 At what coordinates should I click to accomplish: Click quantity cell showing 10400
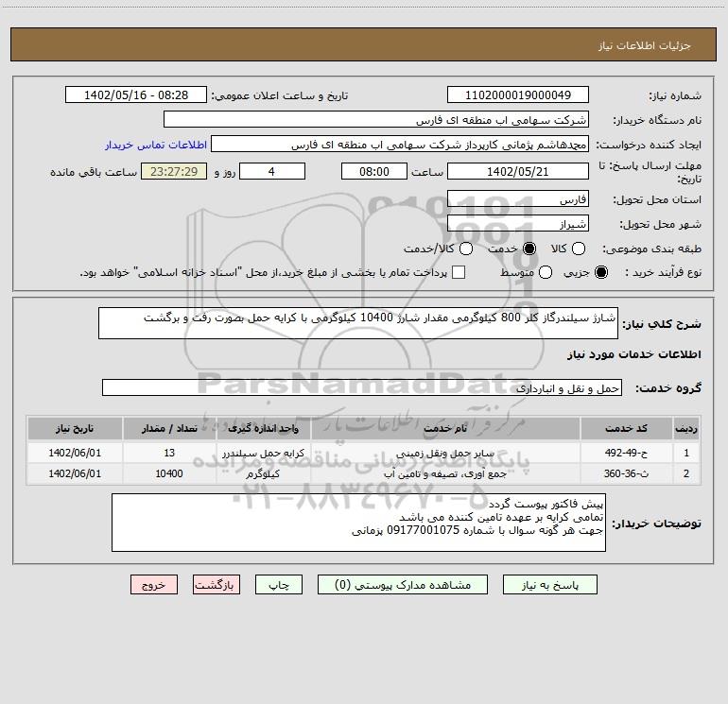point(169,473)
